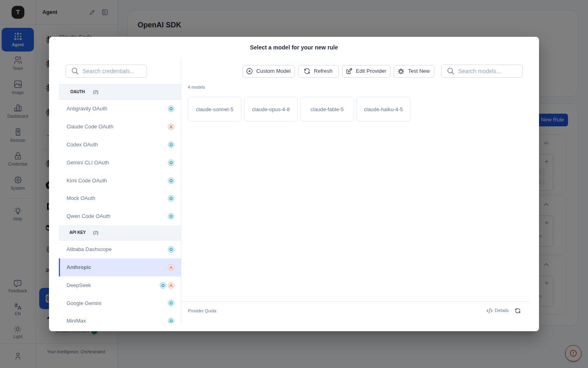Select DeepSeek provider
The width and height of the screenshot is (588, 368).
120,285
